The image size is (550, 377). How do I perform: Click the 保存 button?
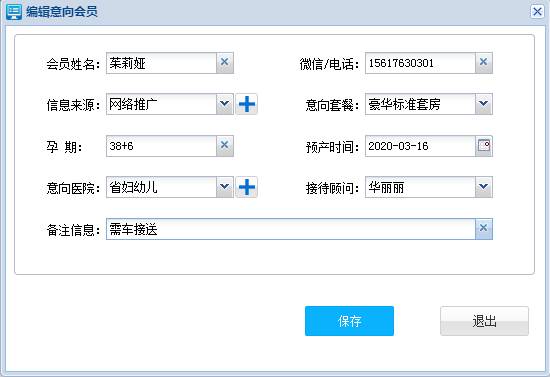[x=349, y=321]
